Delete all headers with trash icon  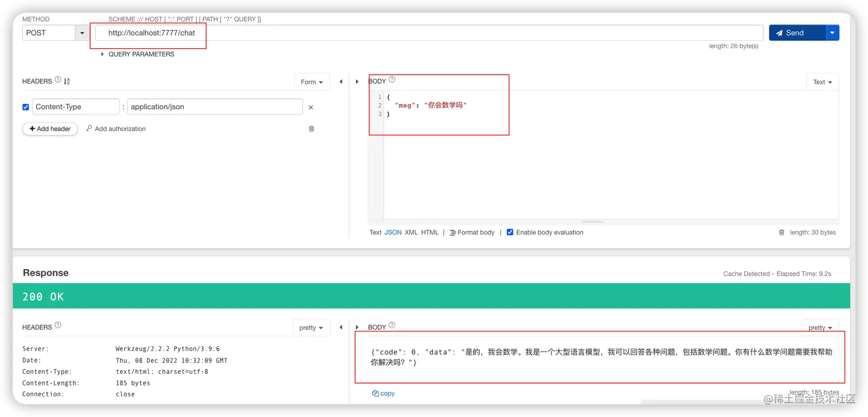[312, 129]
